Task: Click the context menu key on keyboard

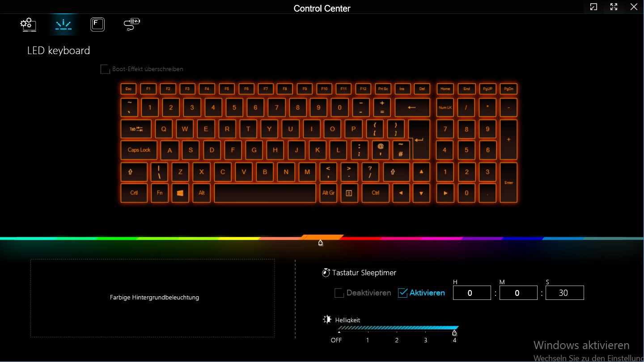Action: (x=349, y=193)
